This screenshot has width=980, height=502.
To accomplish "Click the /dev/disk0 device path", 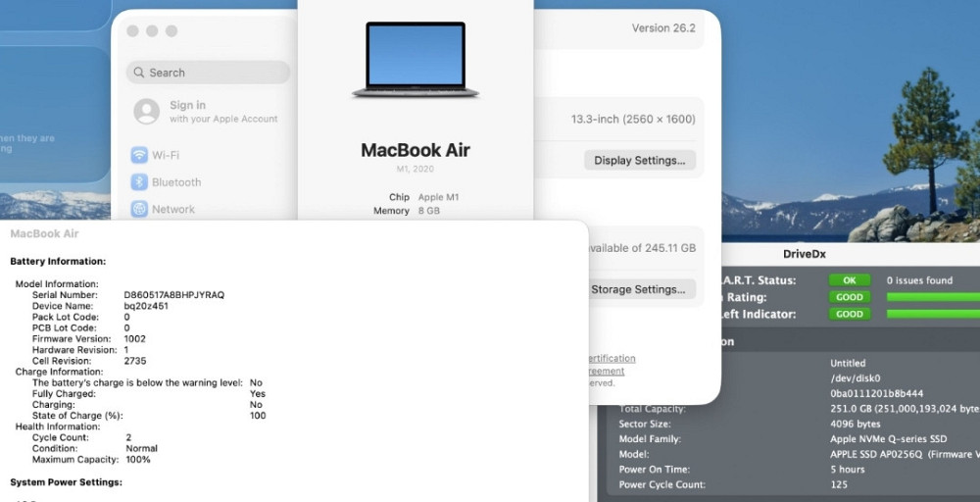I will tap(855, 378).
